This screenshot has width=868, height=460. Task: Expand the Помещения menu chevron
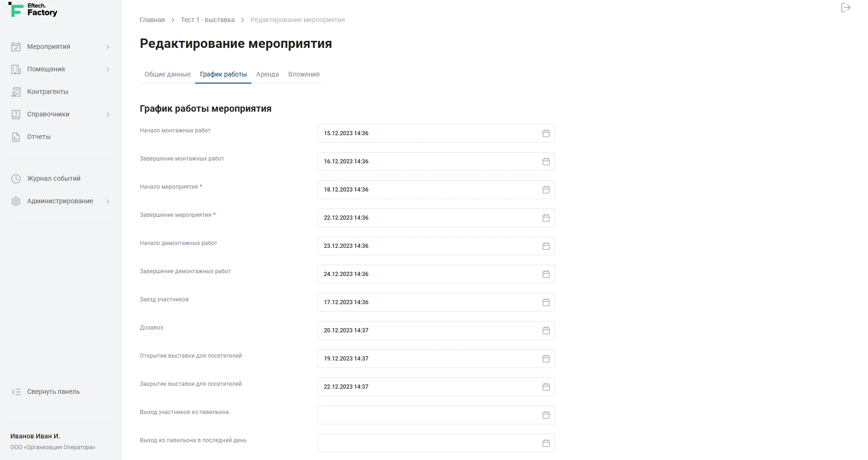click(x=107, y=69)
